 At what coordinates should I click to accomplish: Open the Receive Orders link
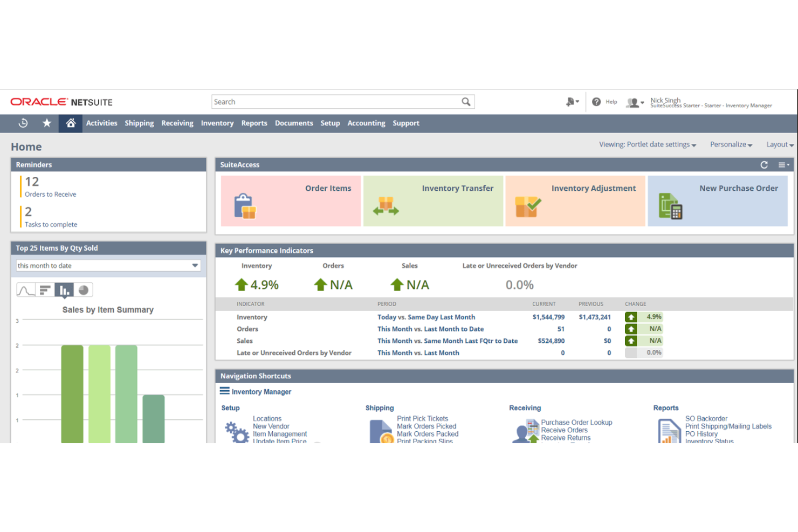(564, 430)
